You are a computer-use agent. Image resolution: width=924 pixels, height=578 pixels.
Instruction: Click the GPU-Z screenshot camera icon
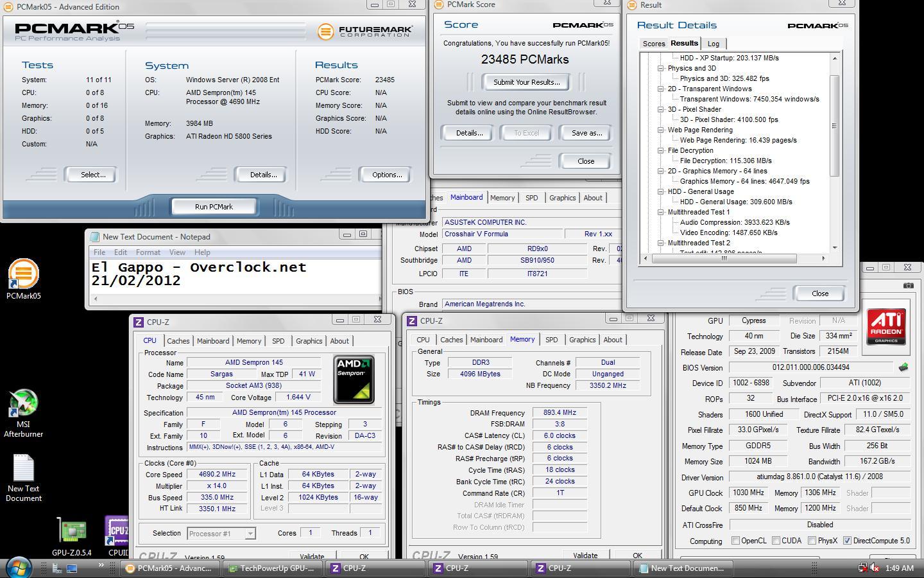pos(909,285)
